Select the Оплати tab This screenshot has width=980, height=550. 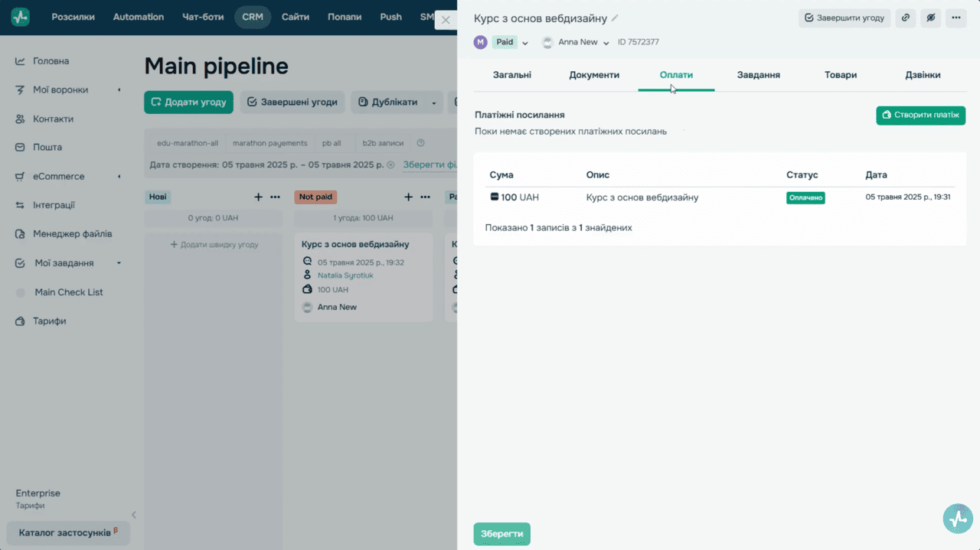pyautogui.click(x=676, y=75)
